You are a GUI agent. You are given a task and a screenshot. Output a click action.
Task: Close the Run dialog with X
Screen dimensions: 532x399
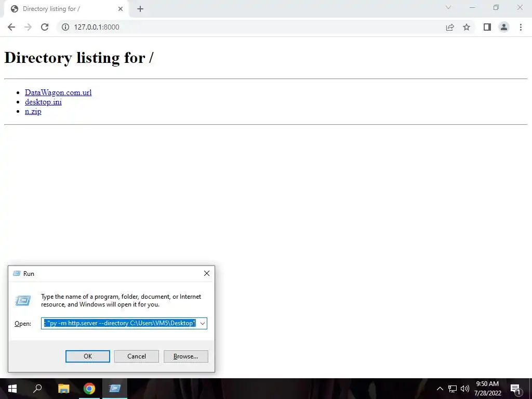[x=207, y=273]
